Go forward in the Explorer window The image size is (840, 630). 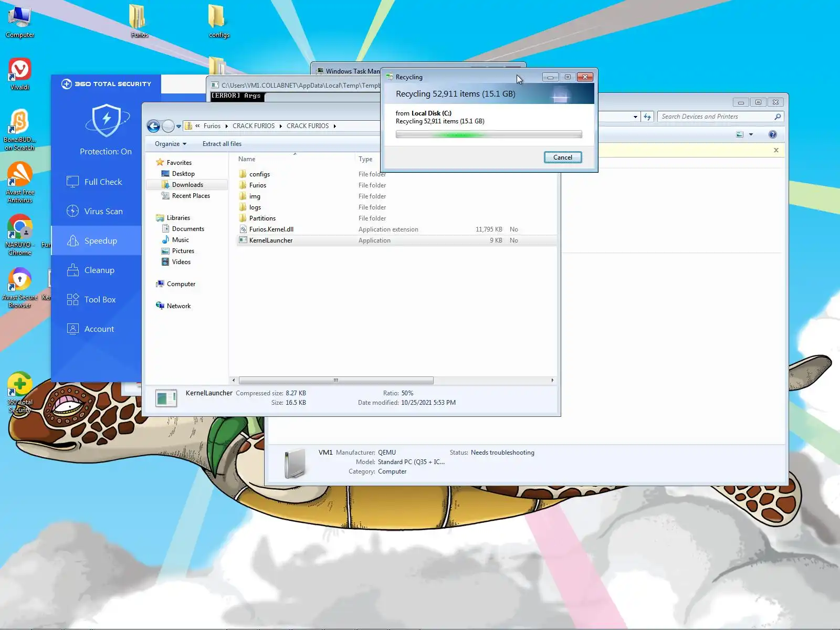click(x=168, y=126)
